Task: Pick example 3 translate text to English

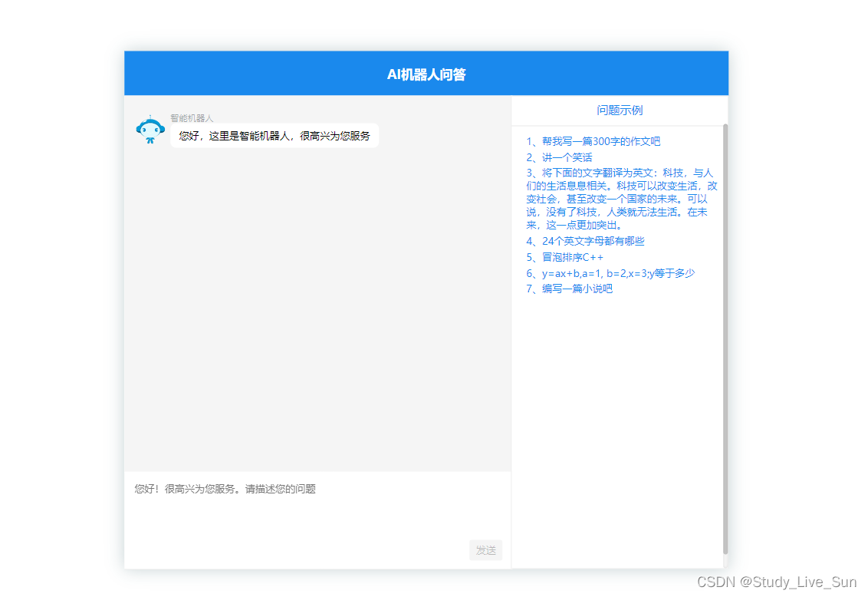Action: [621, 200]
